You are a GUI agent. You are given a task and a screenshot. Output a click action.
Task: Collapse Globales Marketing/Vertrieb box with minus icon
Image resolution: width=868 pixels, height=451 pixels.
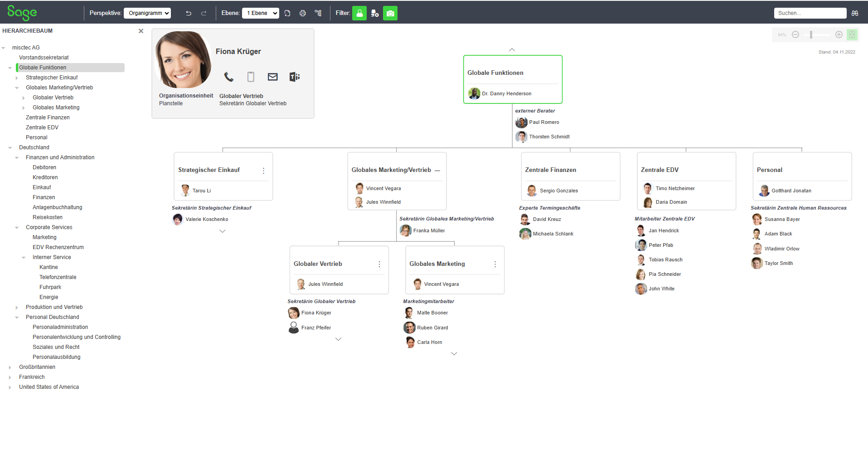[437, 171]
